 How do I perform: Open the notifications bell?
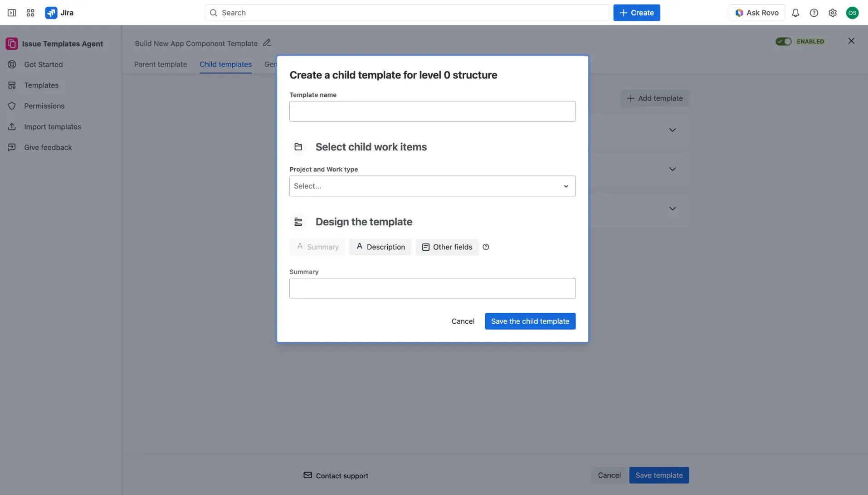pos(795,12)
